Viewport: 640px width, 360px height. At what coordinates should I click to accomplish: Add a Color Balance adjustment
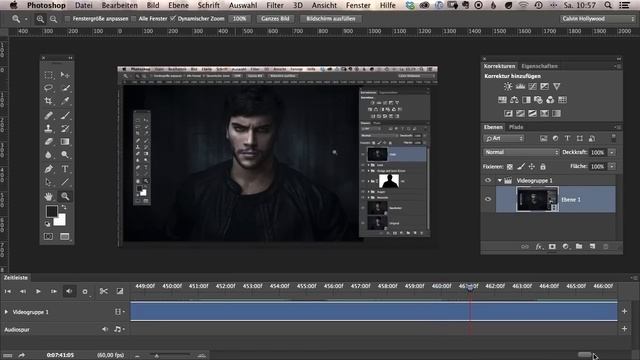(514, 100)
